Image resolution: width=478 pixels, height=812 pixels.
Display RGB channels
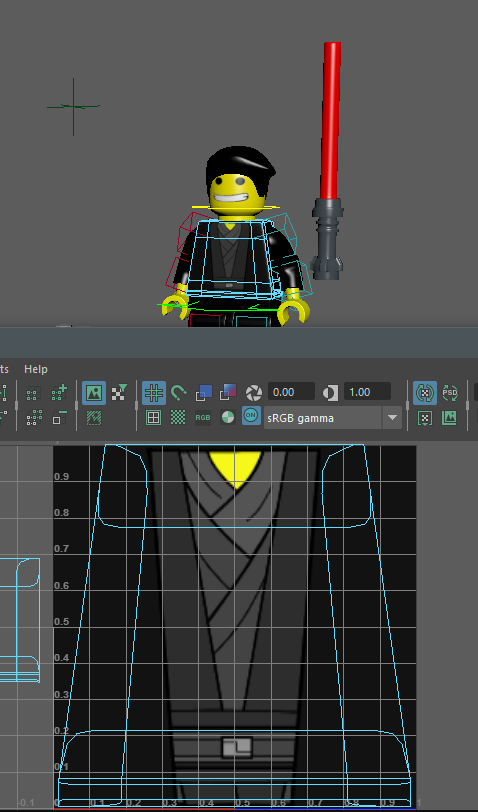coord(203,417)
